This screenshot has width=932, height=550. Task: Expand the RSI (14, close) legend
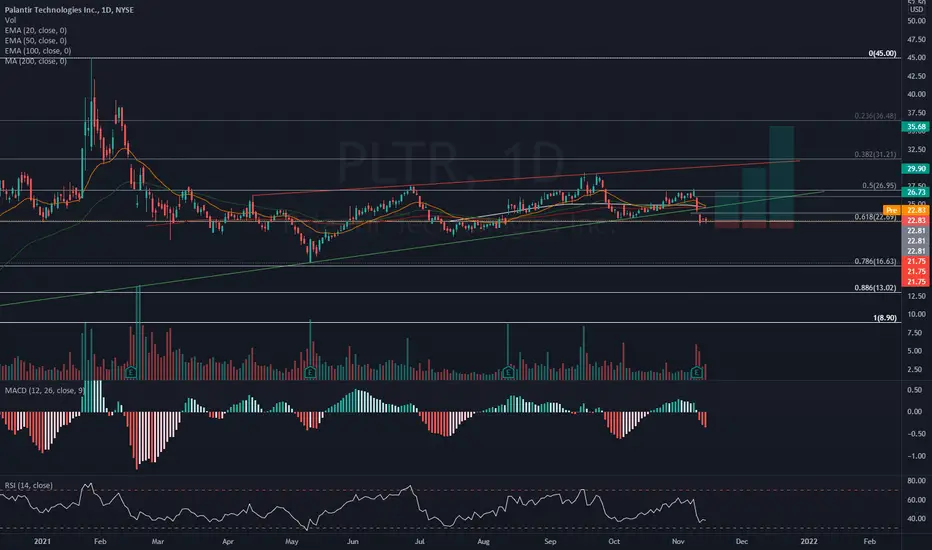coord(29,486)
